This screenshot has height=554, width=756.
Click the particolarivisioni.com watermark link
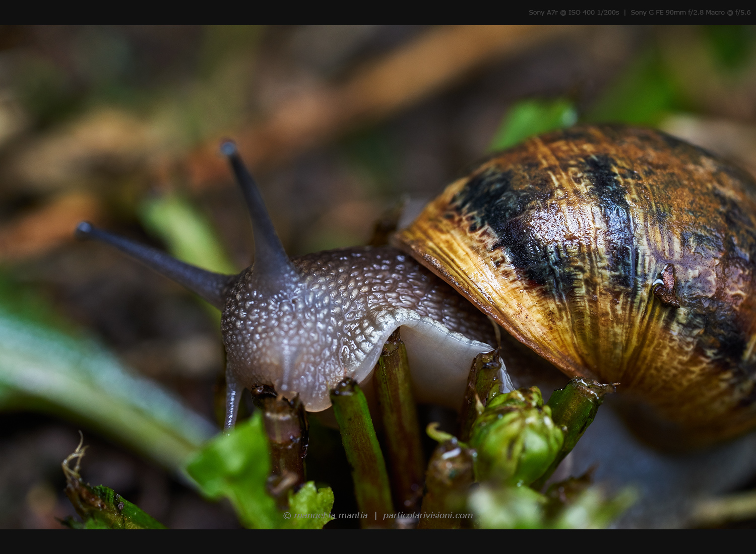coord(427,515)
